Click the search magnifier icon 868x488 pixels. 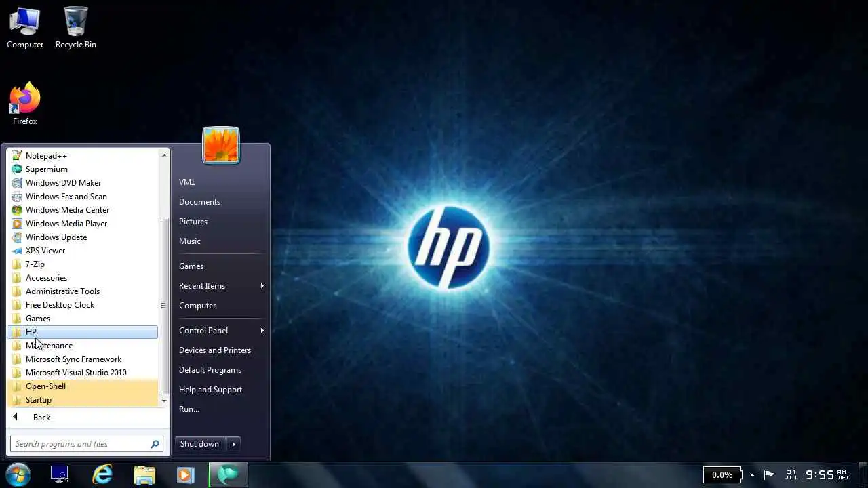tap(155, 444)
